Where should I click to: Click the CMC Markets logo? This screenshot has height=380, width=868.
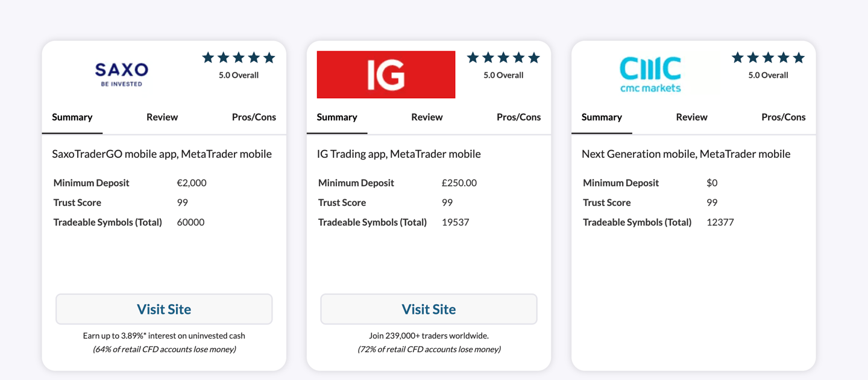(650, 75)
